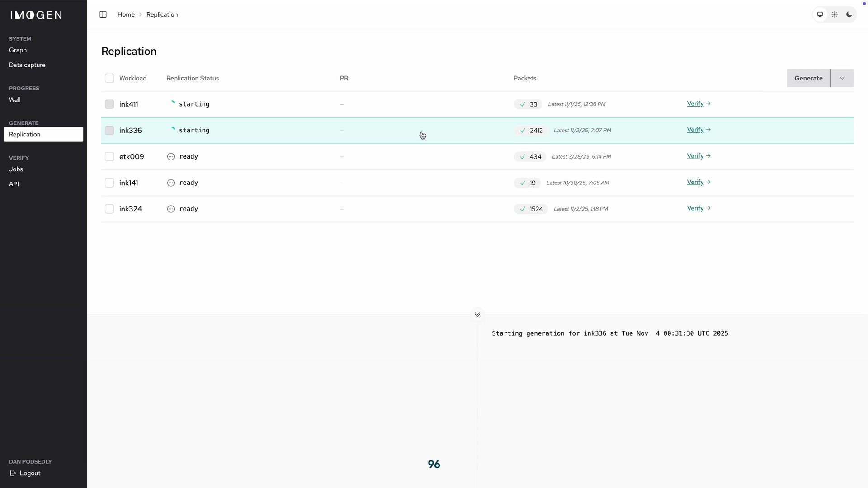Image resolution: width=868 pixels, height=488 pixels.
Task: Click the logout icon in sidebar
Action: tap(13, 473)
